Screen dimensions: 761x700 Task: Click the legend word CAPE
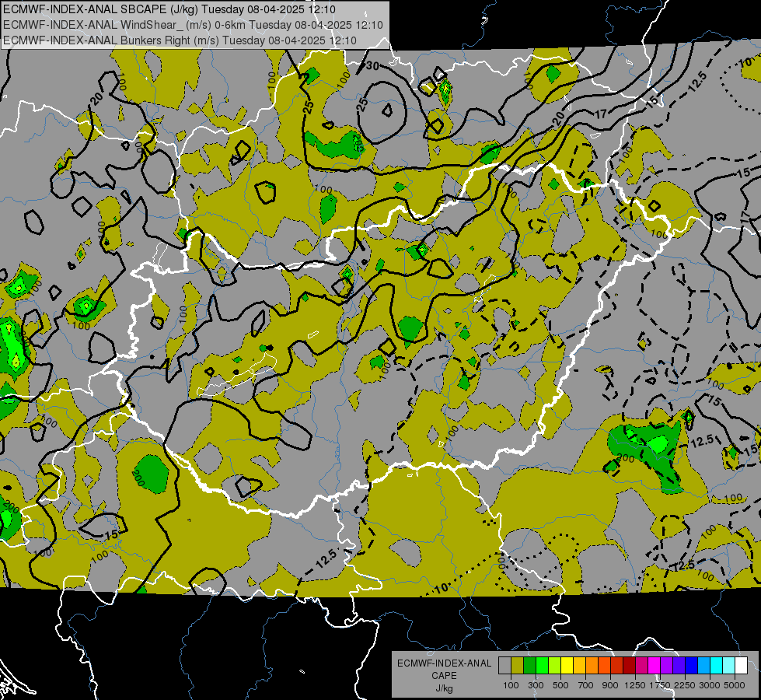coord(444,676)
